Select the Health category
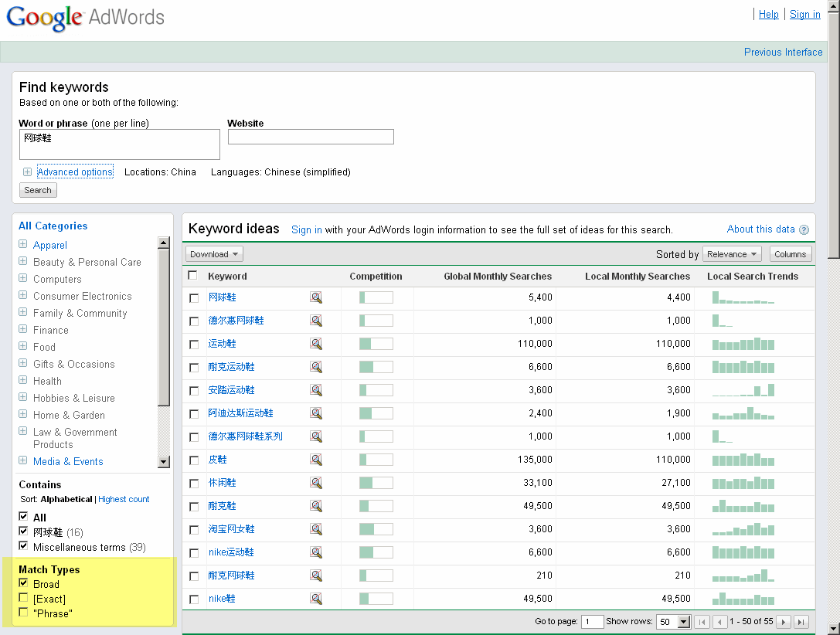840x635 pixels. click(x=47, y=381)
